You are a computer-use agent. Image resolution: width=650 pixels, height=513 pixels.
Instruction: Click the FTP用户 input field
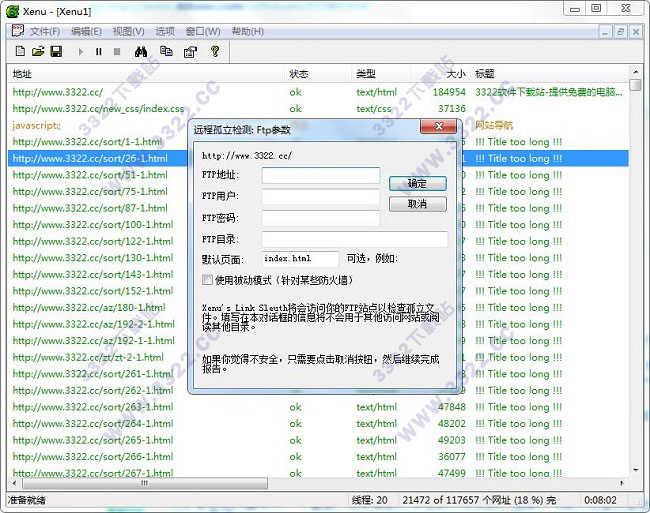(320, 196)
